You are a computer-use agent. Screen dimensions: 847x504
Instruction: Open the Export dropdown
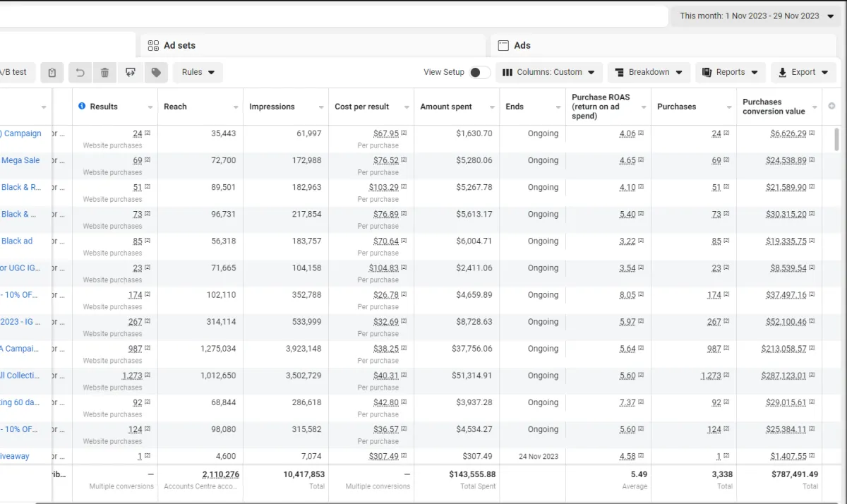pyautogui.click(x=803, y=72)
